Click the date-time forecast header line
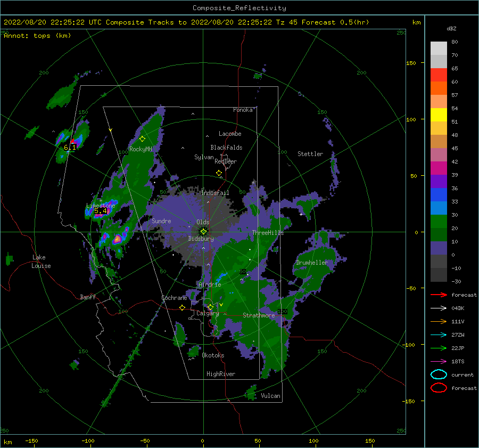The width and height of the screenshot is (479, 448). [186, 22]
